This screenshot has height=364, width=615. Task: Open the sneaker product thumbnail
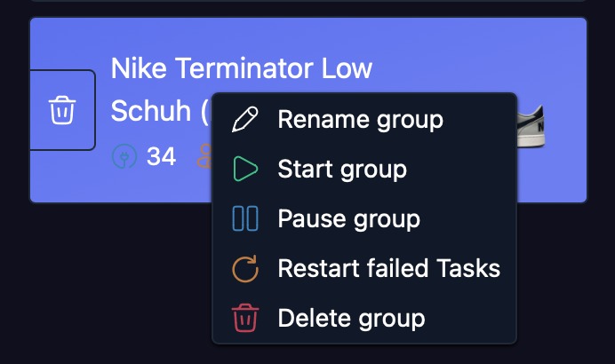click(531, 124)
